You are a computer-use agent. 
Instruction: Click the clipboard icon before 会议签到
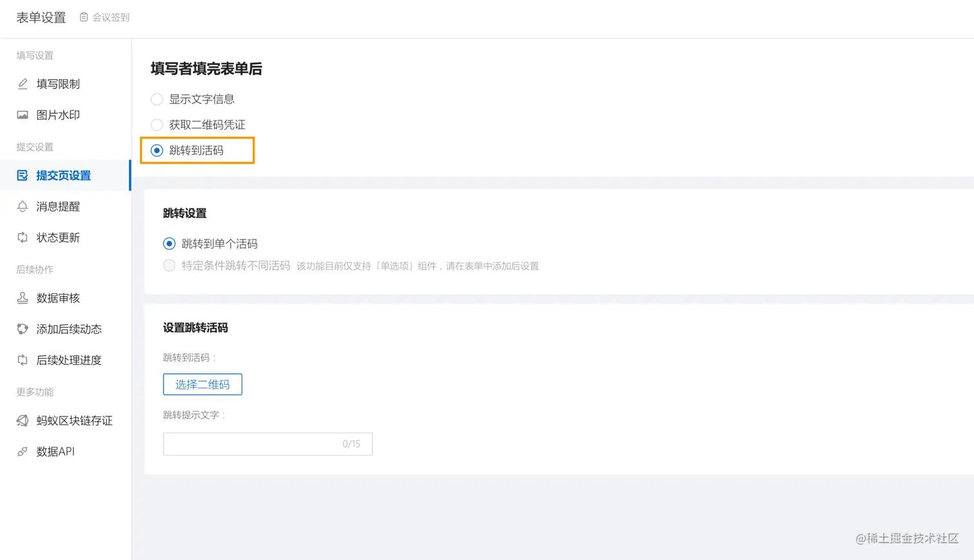point(84,17)
